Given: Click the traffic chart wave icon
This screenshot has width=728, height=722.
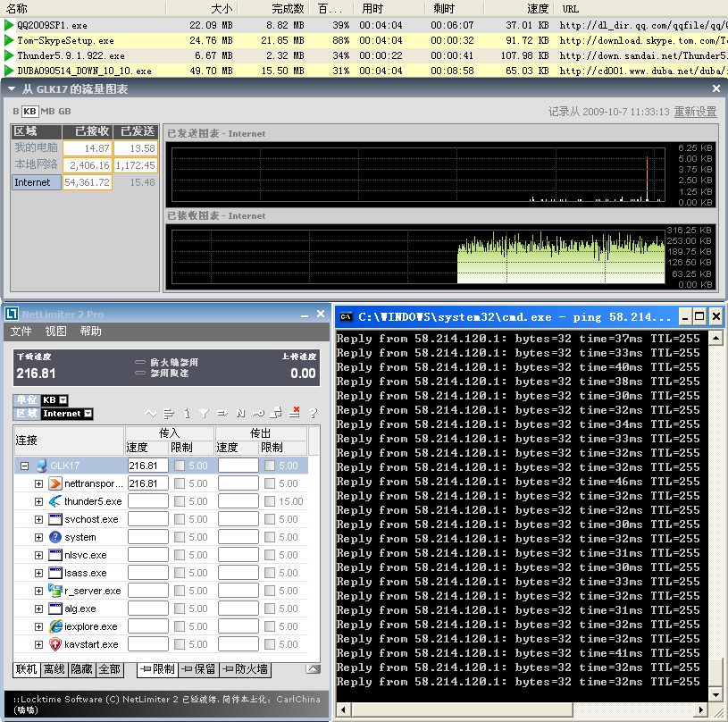Looking at the screenshot, I should click(x=151, y=413).
